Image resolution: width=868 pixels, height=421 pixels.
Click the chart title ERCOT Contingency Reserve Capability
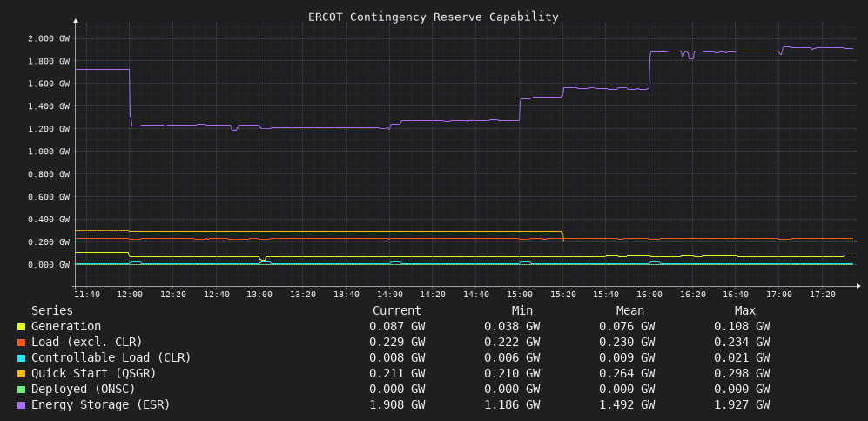pos(434,17)
